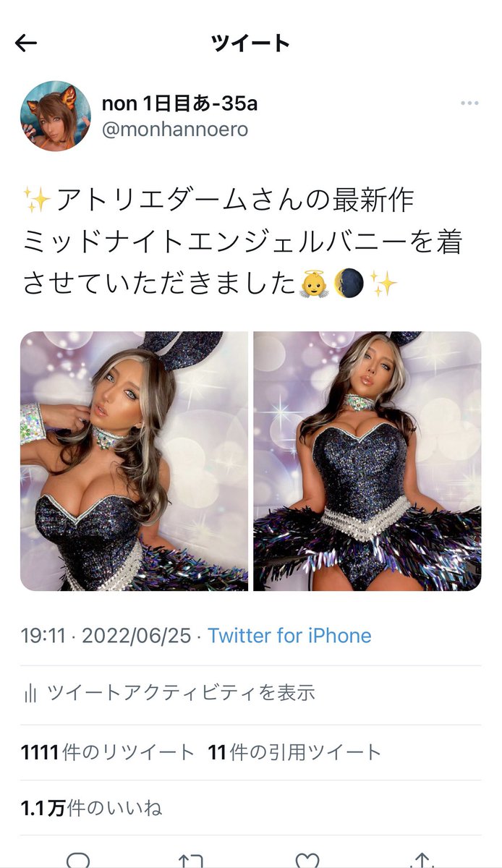Viewport: 502px width, 868px height.
Task: Open the three-dot more options menu
Action: click(x=469, y=103)
